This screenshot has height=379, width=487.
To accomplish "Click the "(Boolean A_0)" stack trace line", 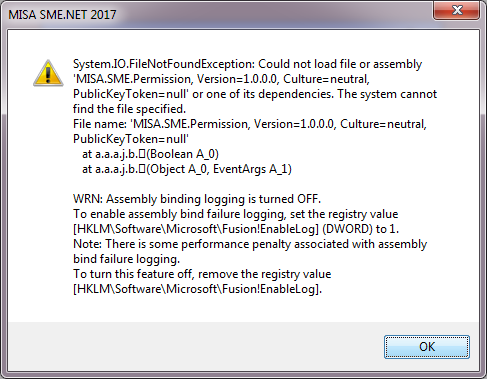I will 150,154.
